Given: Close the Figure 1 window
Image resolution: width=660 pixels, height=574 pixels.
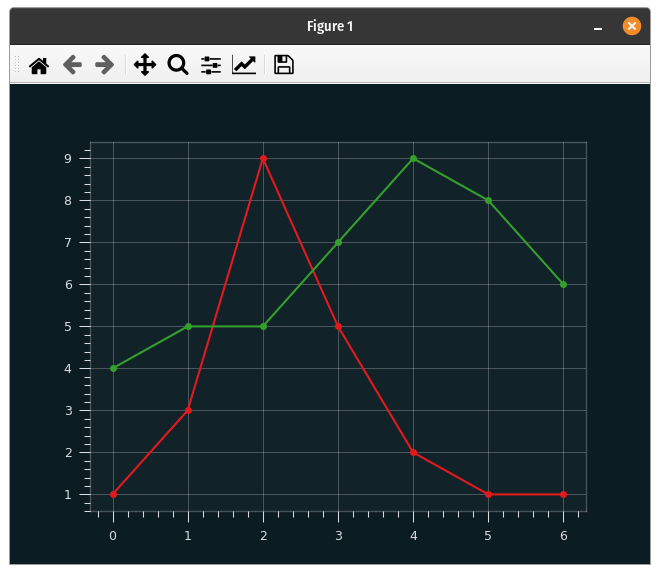Looking at the screenshot, I should tap(632, 26).
